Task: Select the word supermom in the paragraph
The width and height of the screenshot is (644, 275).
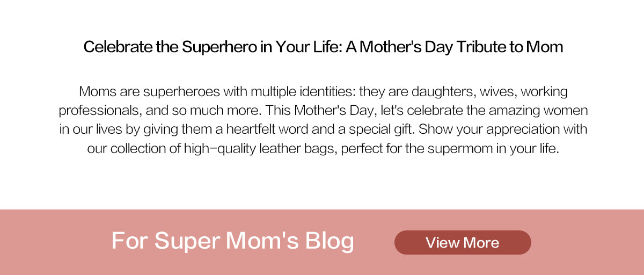Action: click(460, 148)
